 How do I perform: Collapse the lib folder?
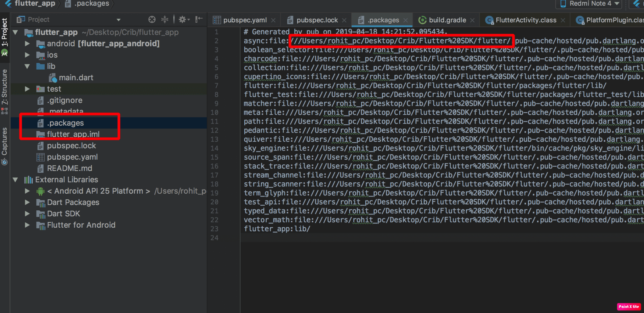click(27, 66)
